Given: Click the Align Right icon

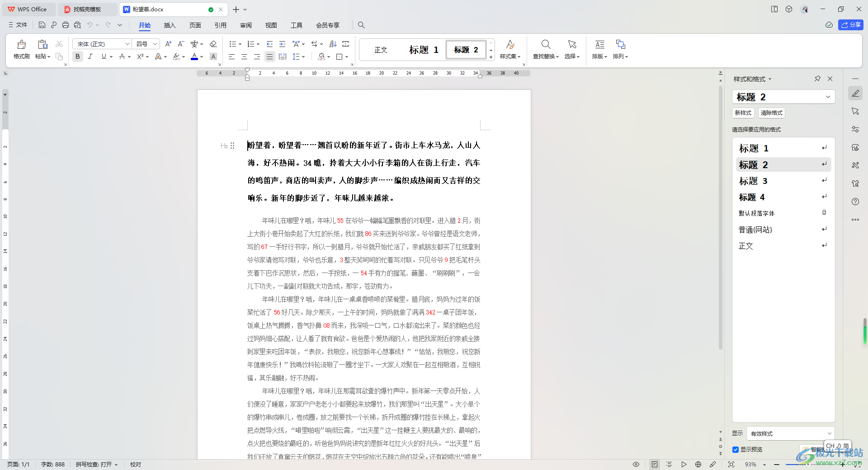Looking at the screenshot, I should [x=257, y=56].
